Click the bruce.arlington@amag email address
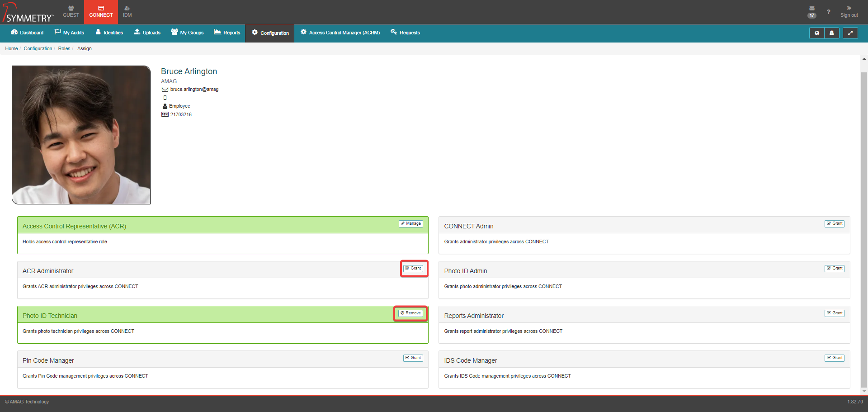This screenshot has height=412, width=868. (x=194, y=90)
